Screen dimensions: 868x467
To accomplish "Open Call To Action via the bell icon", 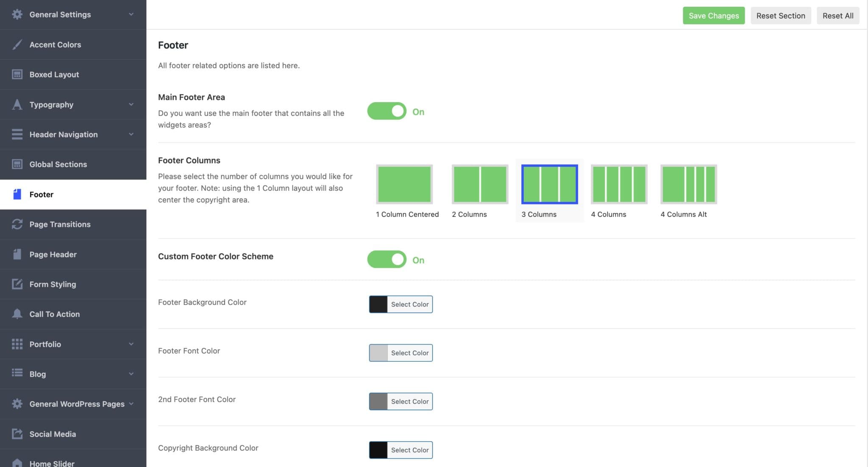I will (x=17, y=314).
